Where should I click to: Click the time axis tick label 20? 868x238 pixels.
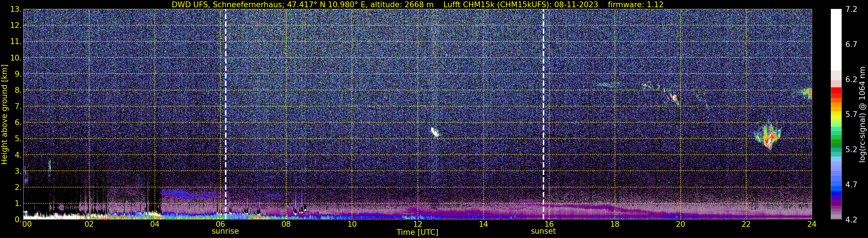tap(680, 224)
